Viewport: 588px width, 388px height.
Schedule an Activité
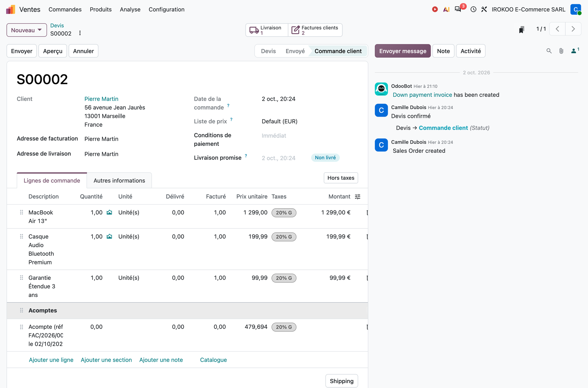471,51
